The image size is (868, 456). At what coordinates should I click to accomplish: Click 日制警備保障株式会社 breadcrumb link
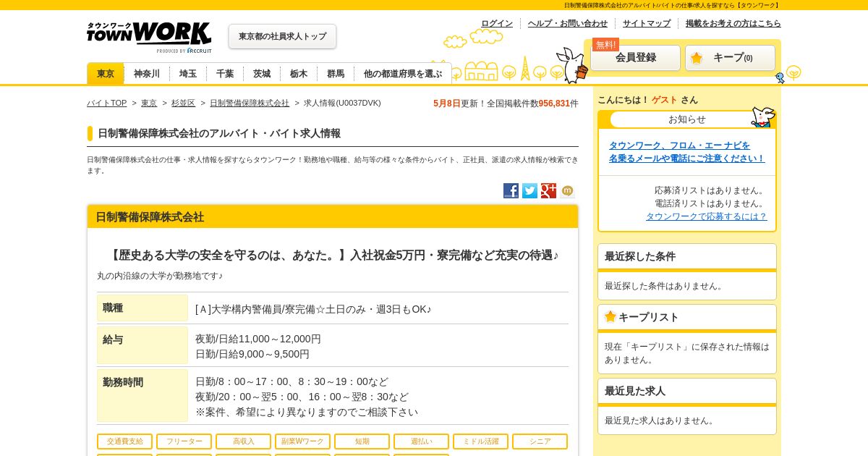click(250, 104)
